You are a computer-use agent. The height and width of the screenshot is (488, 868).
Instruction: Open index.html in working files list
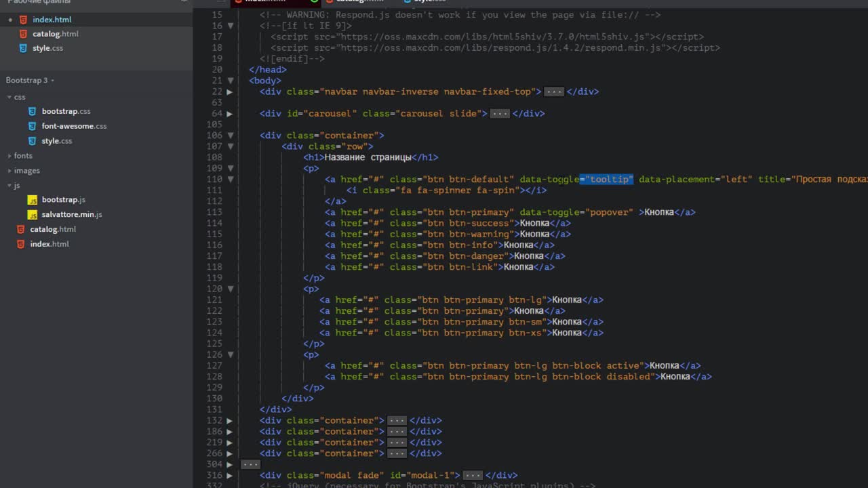[x=52, y=20]
